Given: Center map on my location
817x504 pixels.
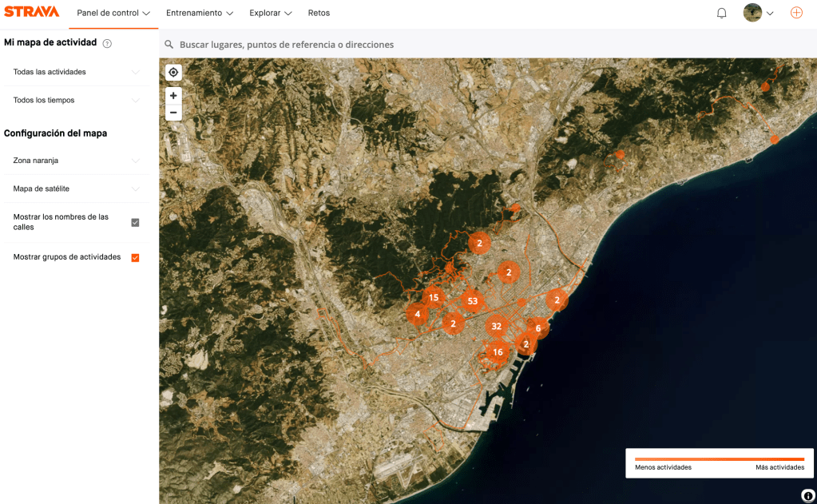Looking at the screenshot, I should (x=173, y=73).
